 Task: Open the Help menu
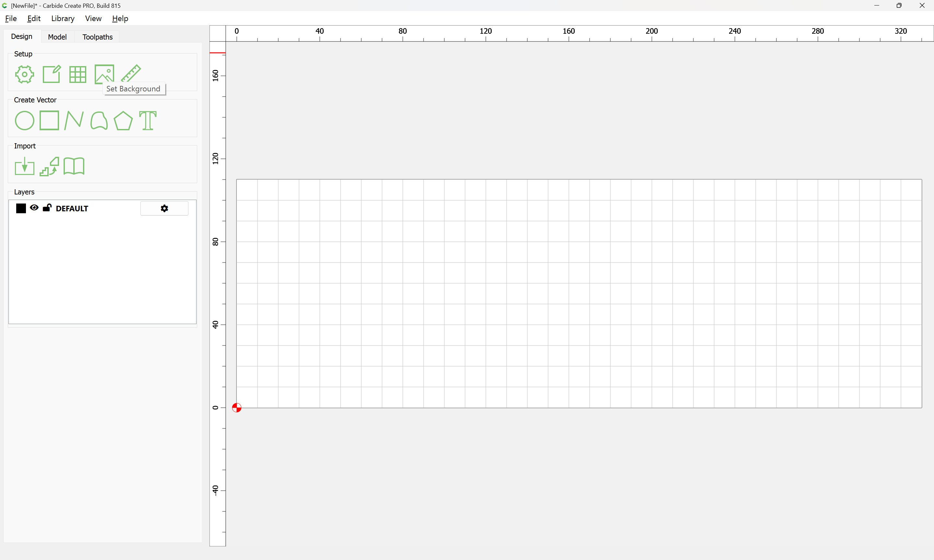click(x=120, y=18)
